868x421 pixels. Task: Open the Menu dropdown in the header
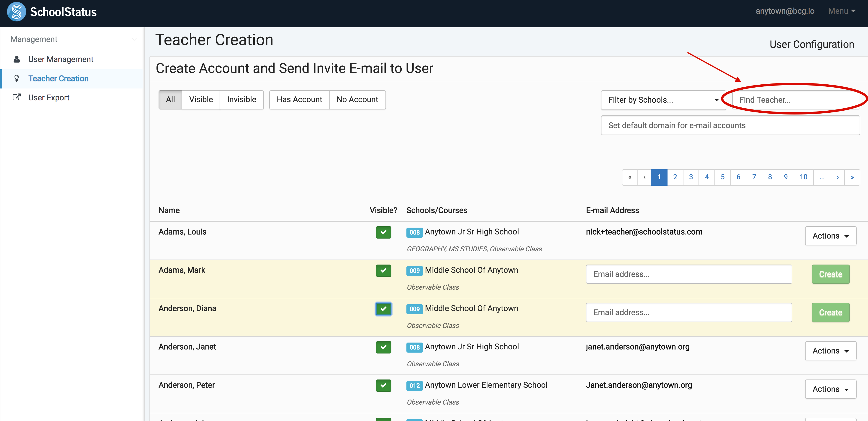pyautogui.click(x=842, y=11)
